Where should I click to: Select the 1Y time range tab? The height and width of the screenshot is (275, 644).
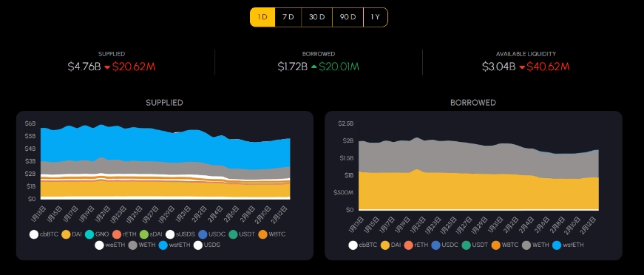pos(376,17)
